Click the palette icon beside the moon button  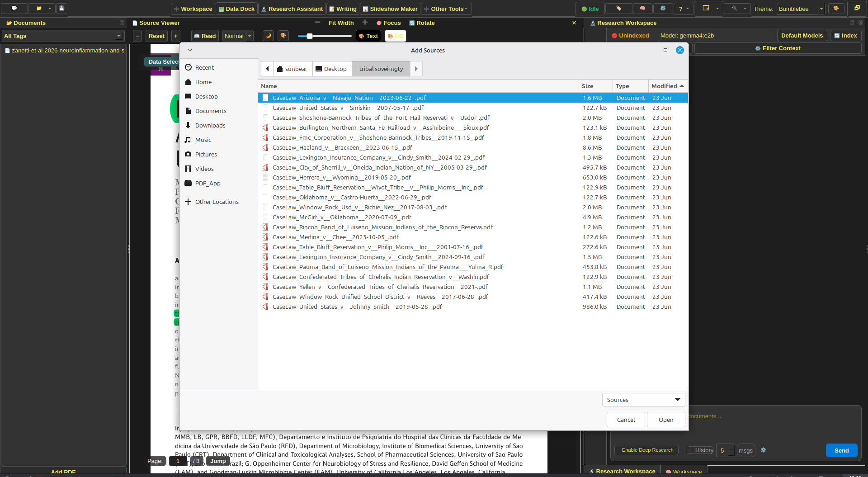[x=283, y=35]
